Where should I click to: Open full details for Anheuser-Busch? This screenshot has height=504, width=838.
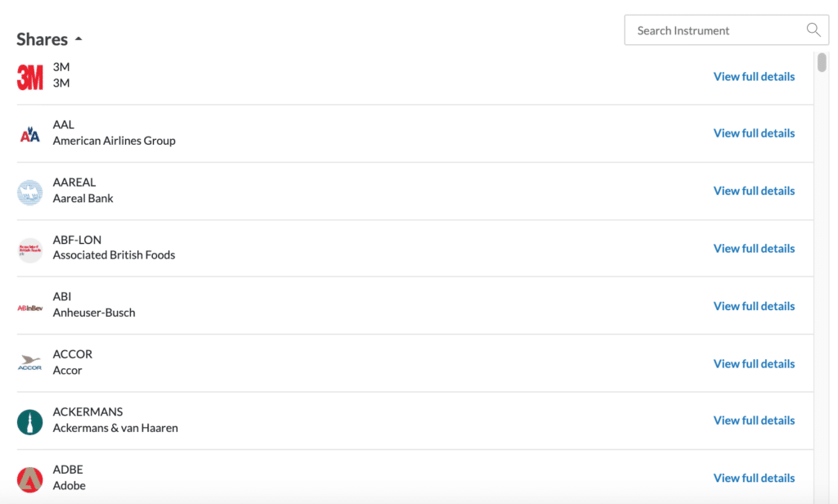[x=754, y=306]
